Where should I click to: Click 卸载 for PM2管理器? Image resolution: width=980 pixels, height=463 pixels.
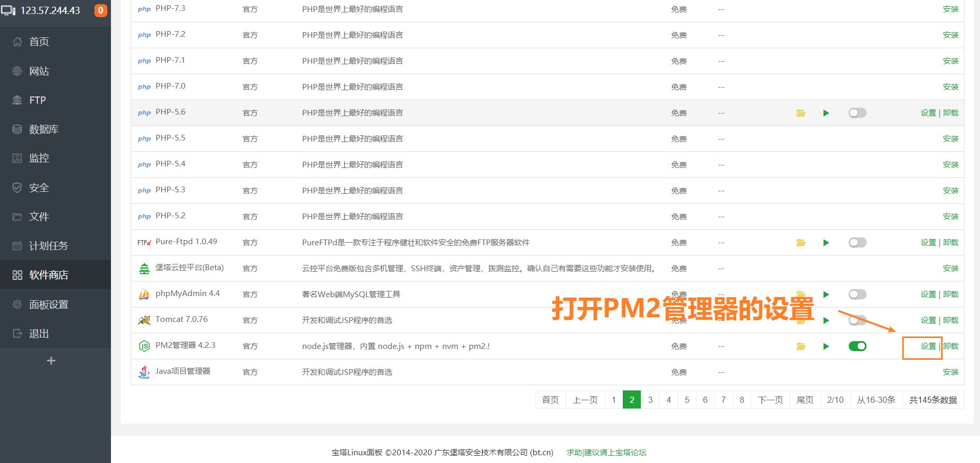[950, 346]
